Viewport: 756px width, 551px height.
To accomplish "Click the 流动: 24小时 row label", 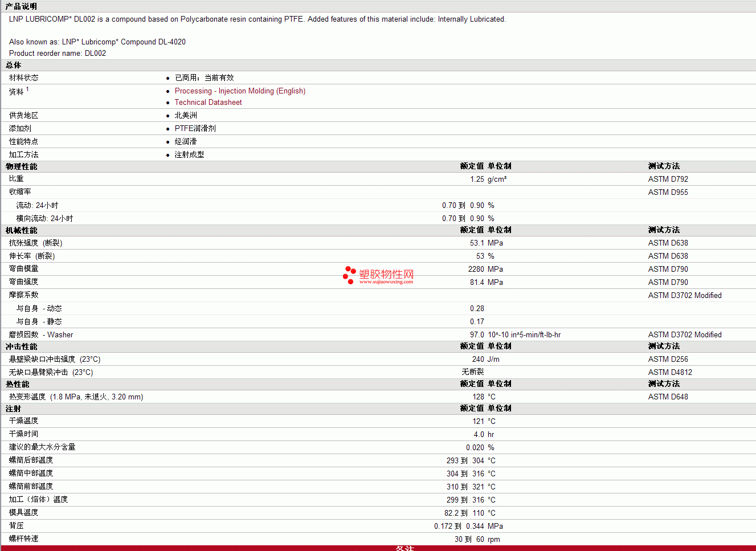I will coord(37,206).
